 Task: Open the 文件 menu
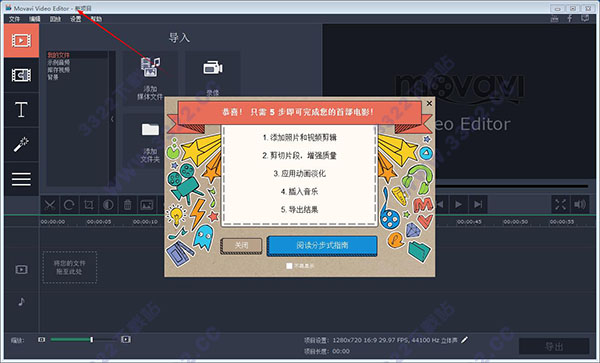tap(14, 19)
